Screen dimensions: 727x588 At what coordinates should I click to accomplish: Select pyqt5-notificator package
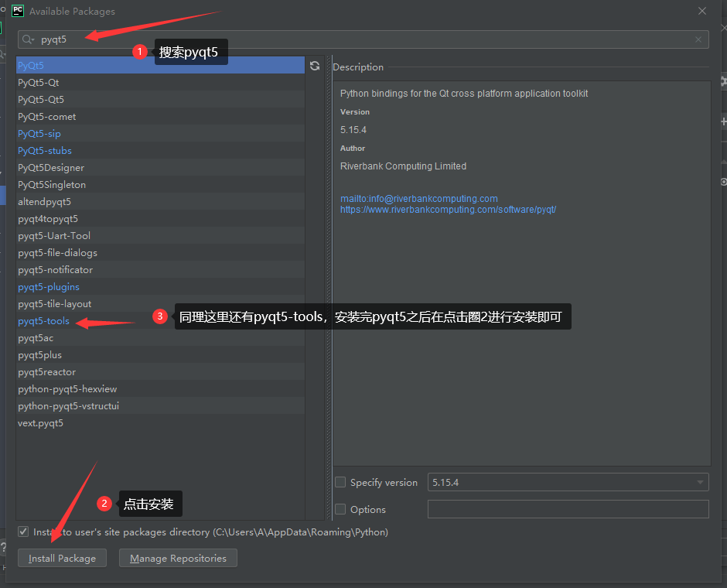(x=160, y=269)
